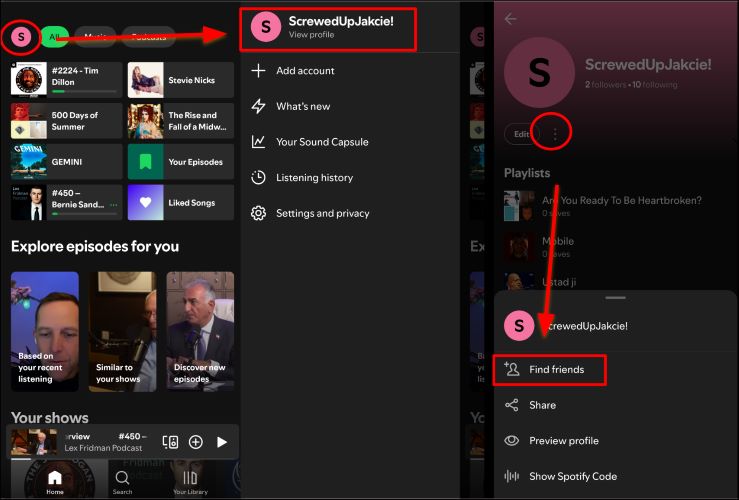Tap the clock Listening history icon
The image size is (739, 500).
click(x=258, y=177)
